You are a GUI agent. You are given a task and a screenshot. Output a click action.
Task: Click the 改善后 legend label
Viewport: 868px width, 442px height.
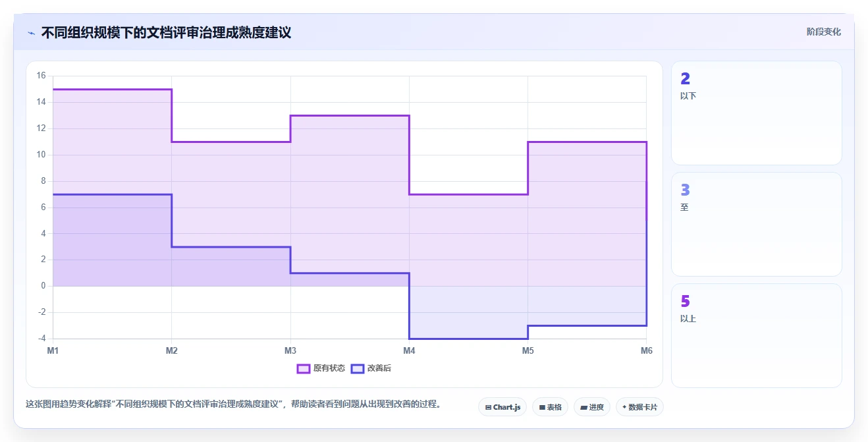379,368
